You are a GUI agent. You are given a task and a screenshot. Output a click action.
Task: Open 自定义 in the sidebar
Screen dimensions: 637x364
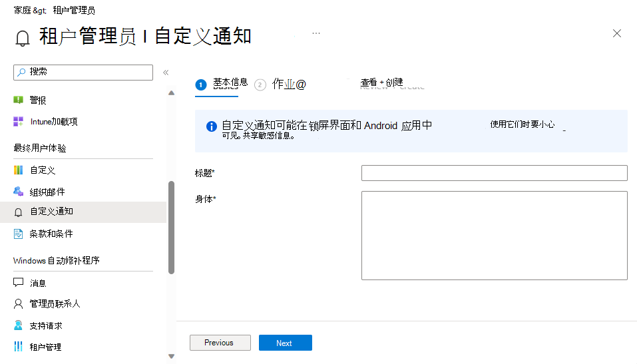pyautogui.click(x=43, y=170)
